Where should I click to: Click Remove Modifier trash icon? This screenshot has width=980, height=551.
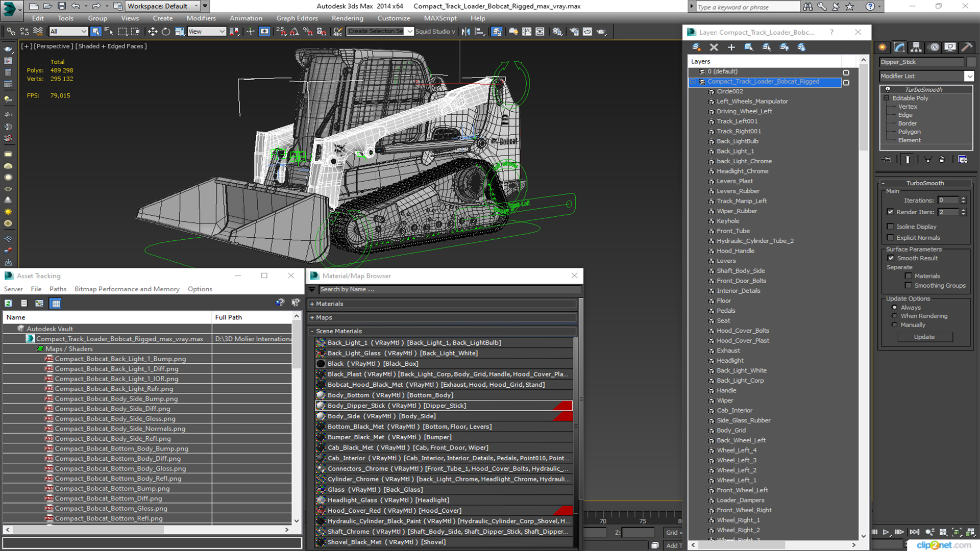942,160
